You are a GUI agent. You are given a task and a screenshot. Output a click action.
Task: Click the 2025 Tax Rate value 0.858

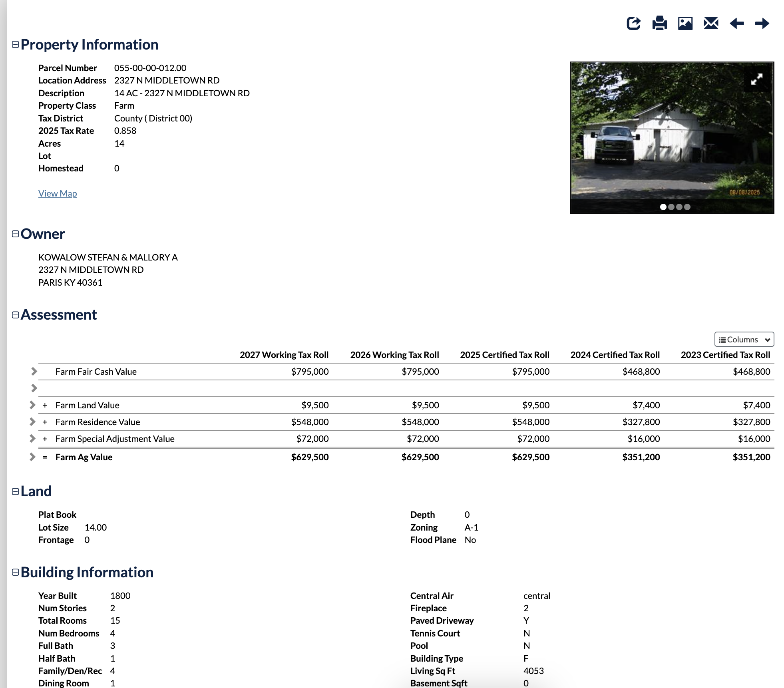point(125,131)
